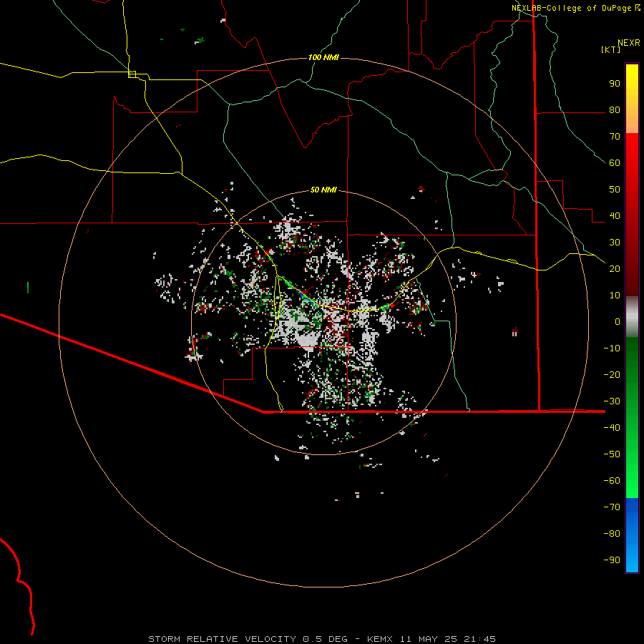644x644 pixels.
Task: Click the -80 value on color scale
Action: (x=612, y=534)
